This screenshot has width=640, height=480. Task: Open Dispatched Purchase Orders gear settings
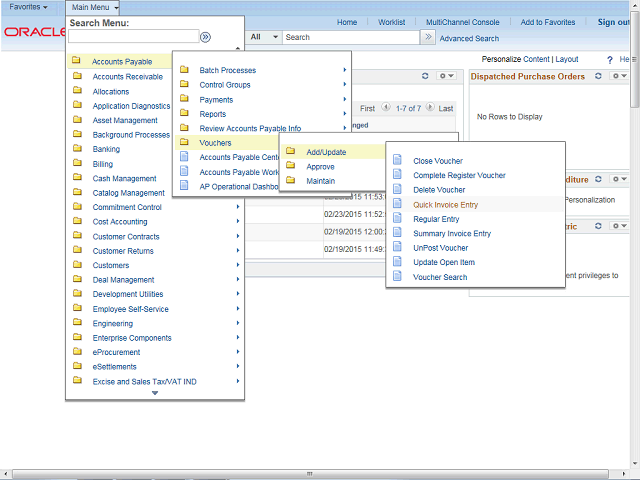point(618,76)
